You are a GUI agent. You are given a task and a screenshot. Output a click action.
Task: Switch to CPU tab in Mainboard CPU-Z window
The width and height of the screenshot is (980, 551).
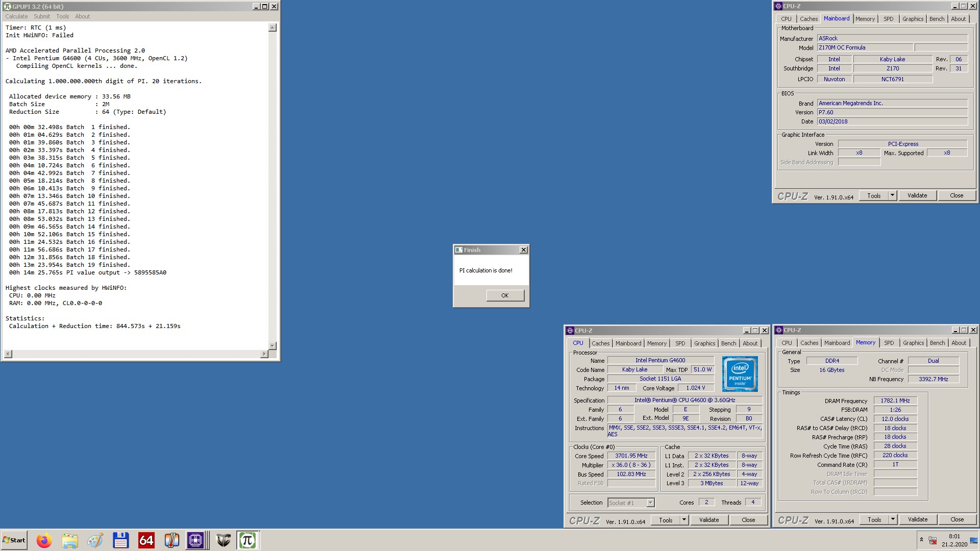pos(786,19)
